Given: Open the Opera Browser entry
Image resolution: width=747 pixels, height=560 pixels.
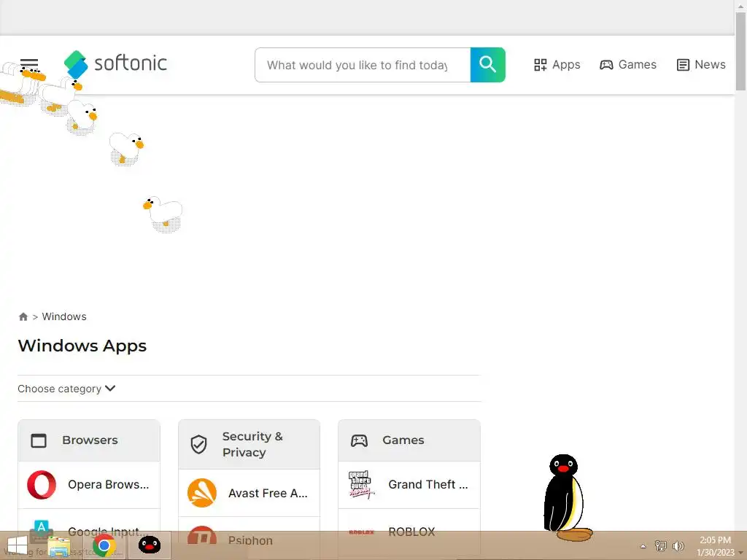Looking at the screenshot, I should tap(89, 485).
